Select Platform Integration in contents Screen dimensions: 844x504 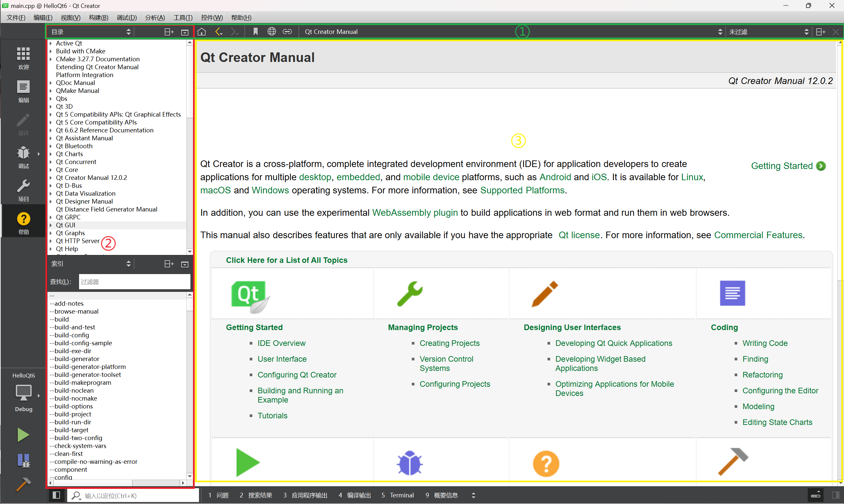coord(85,75)
